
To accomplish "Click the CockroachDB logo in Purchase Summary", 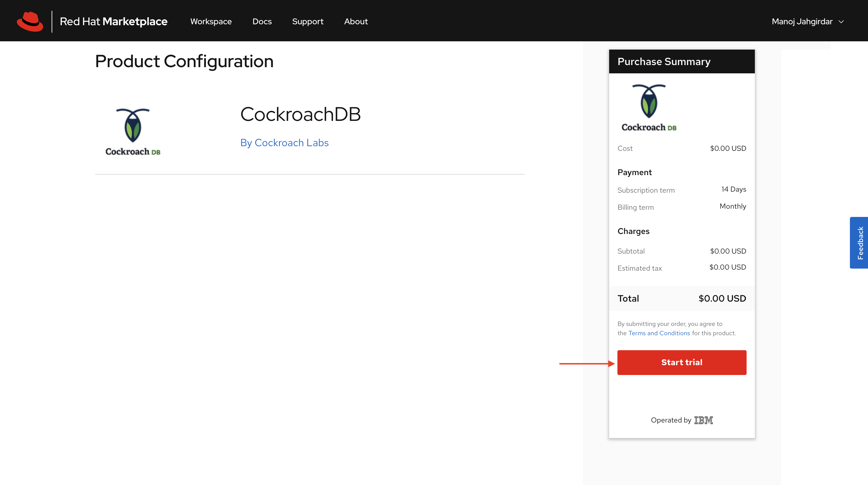I will tap(649, 107).
